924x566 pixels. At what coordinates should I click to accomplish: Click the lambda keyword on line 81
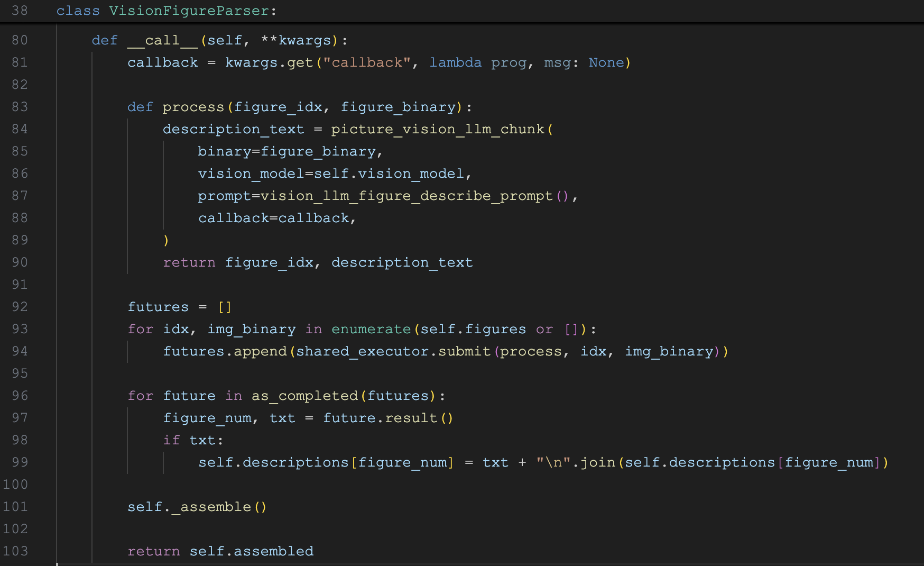(x=456, y=62)
